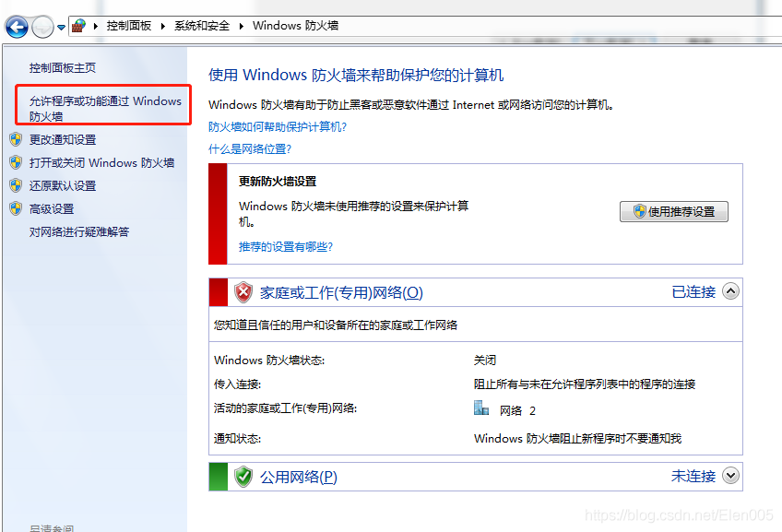Expand arrow before Windows 防火墙 breadcrumb
782x532 pixels.
(242, 26)
